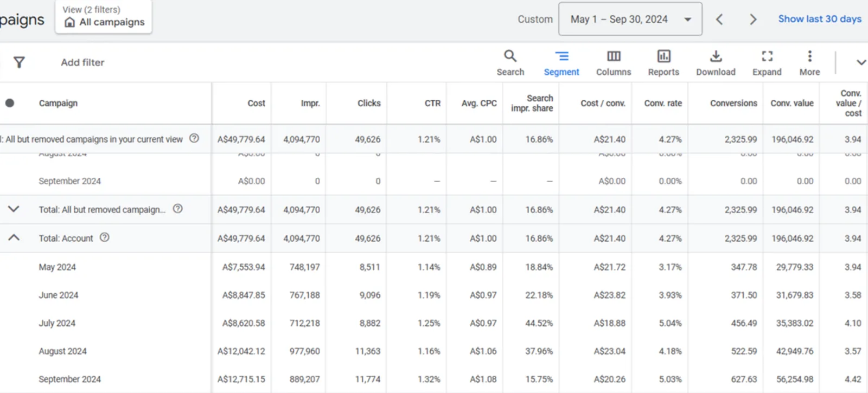The height and width of the screenshot is (393, 868).
Task: Sort by the CTR column header
Action: tap(432, 103)
